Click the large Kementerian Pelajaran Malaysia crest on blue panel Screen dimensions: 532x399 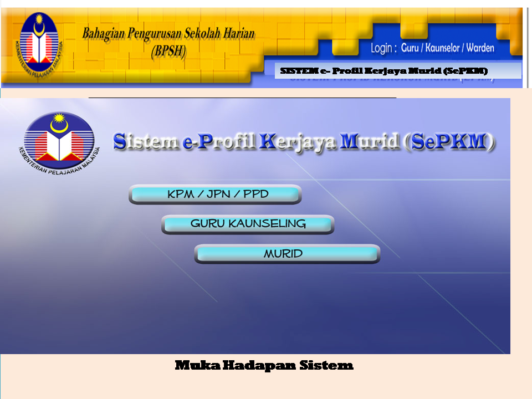59,144
